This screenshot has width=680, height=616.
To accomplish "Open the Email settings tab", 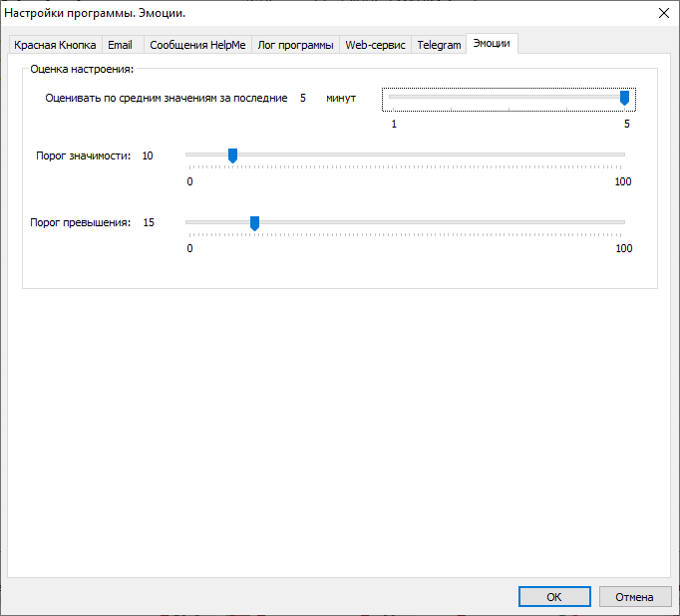I will tap(120, 45).
